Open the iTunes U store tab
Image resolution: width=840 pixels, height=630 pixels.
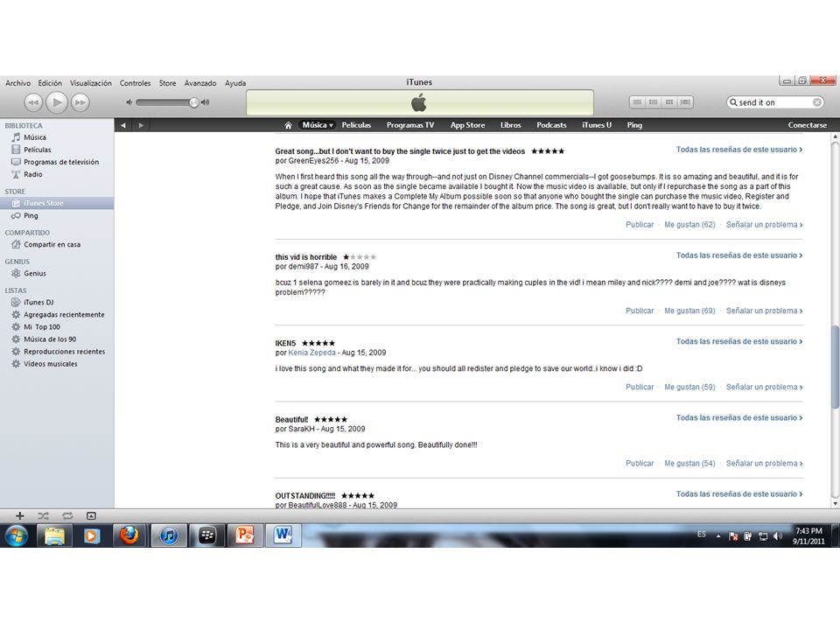(597, 125)
